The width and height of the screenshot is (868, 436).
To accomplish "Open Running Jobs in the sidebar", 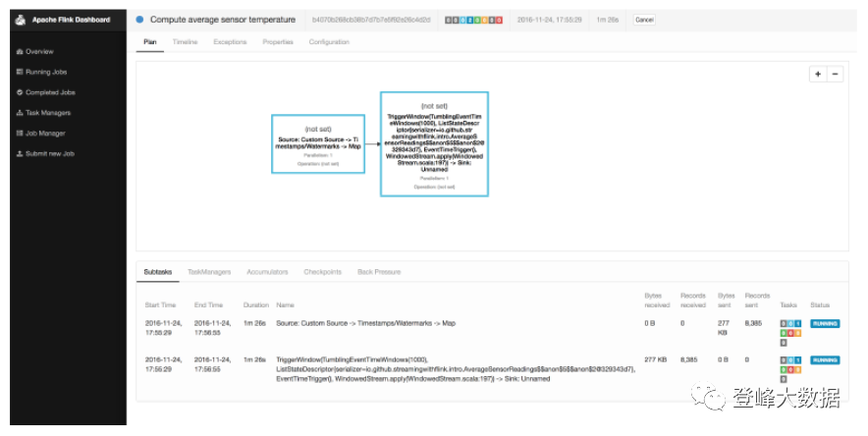I will (42, 72).
